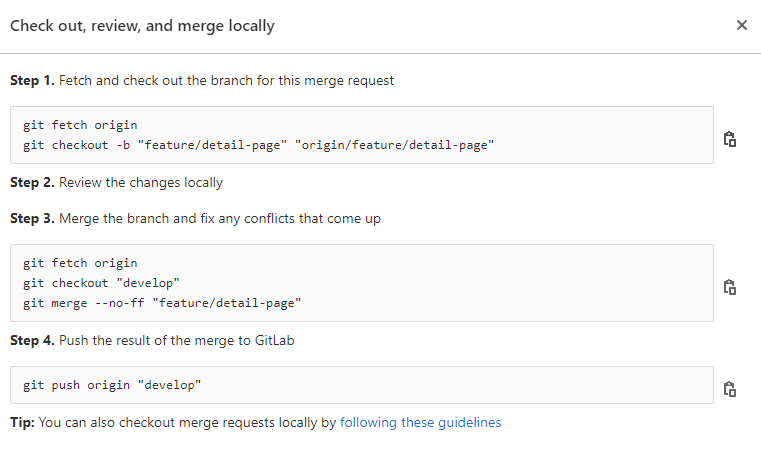Click the Step 4 push result heading
The width and height of the screenshot is (761, 458).
coord(152,341)
